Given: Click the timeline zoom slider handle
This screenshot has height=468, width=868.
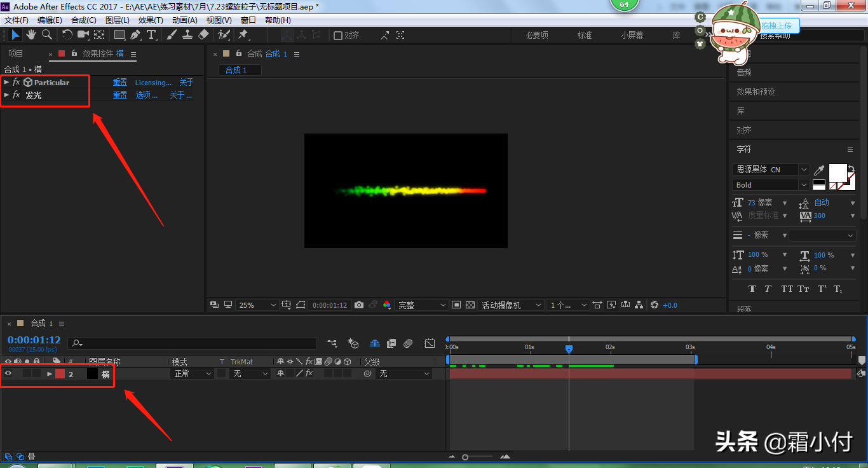Looking at the screenshot, I should (x=465, y=457).
